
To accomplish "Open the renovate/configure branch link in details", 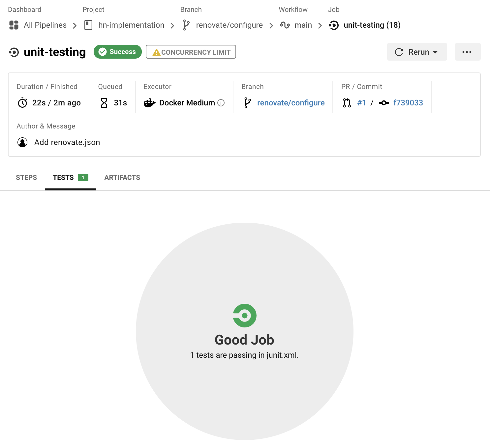I will tap(291, 103).
